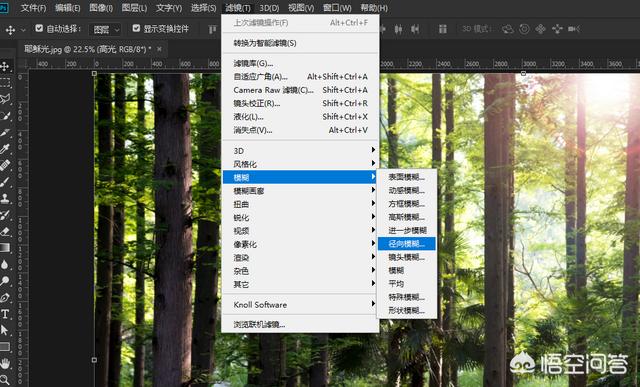Select the Move tool in the toolbox

point(5,66)
